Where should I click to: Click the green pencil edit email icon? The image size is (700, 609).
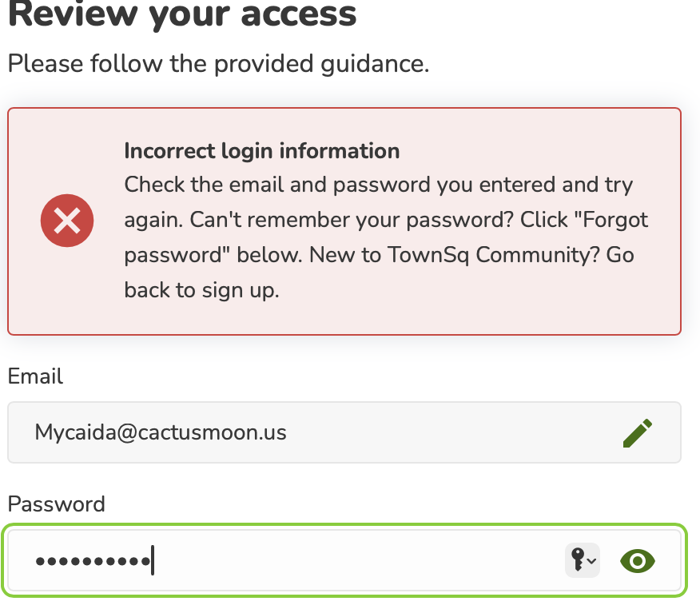(638, 432)
